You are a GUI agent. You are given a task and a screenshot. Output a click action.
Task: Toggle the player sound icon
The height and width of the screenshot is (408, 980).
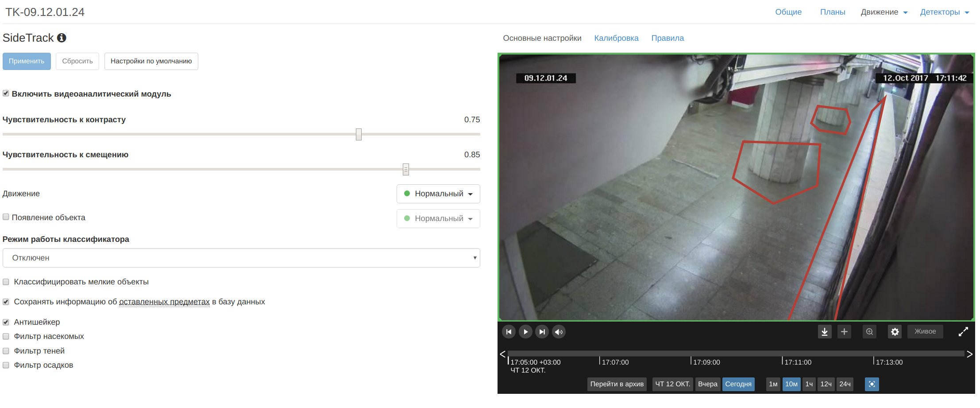[559, 332]
